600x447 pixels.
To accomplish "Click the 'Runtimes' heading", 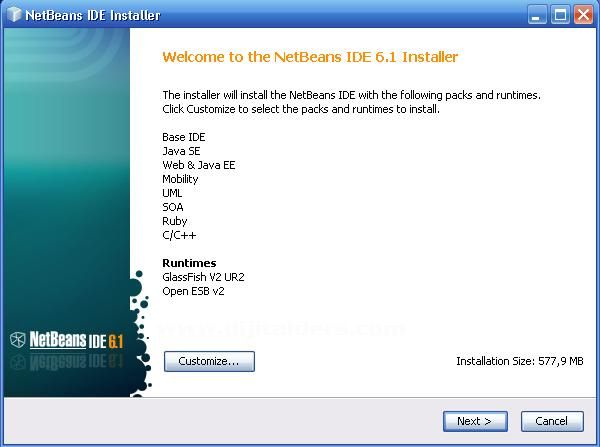I will click(189, 263).
